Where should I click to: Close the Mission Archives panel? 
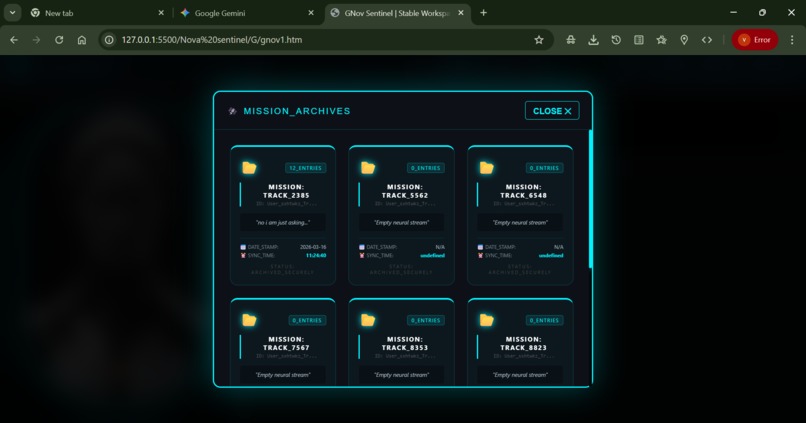[x=552, y=111]
